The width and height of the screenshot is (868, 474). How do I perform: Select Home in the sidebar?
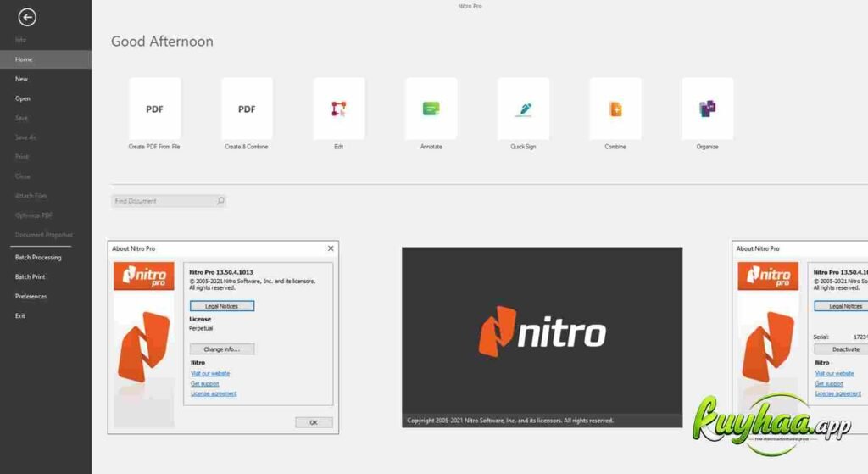46,59
